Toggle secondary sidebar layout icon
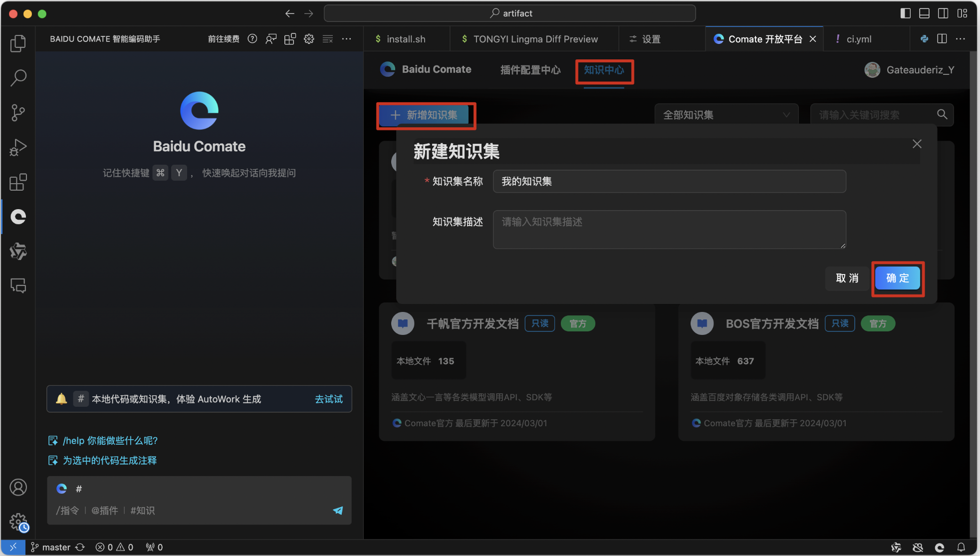The height and width of the screenshot is (556, 980). [x=943, y=13]
